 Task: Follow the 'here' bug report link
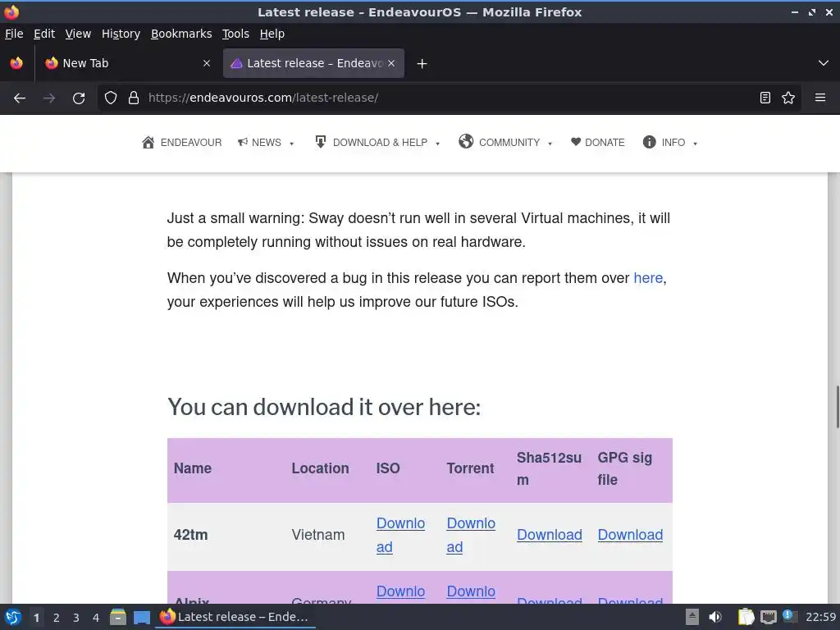648,278
